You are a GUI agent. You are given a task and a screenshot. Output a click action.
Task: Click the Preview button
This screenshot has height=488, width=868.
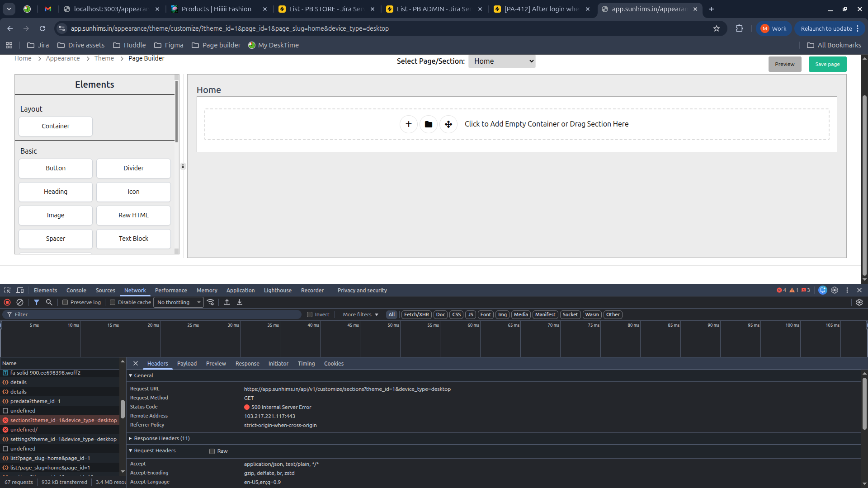[x=785, y=64]
